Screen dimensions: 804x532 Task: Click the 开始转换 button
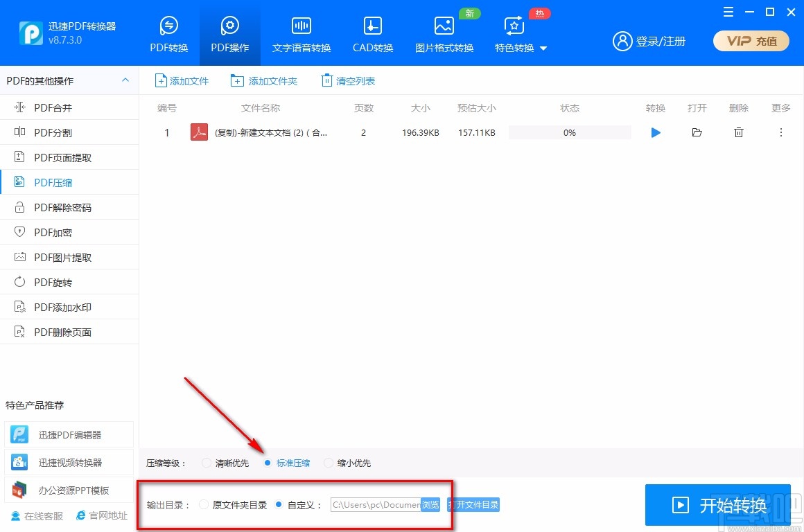[718, 506]
